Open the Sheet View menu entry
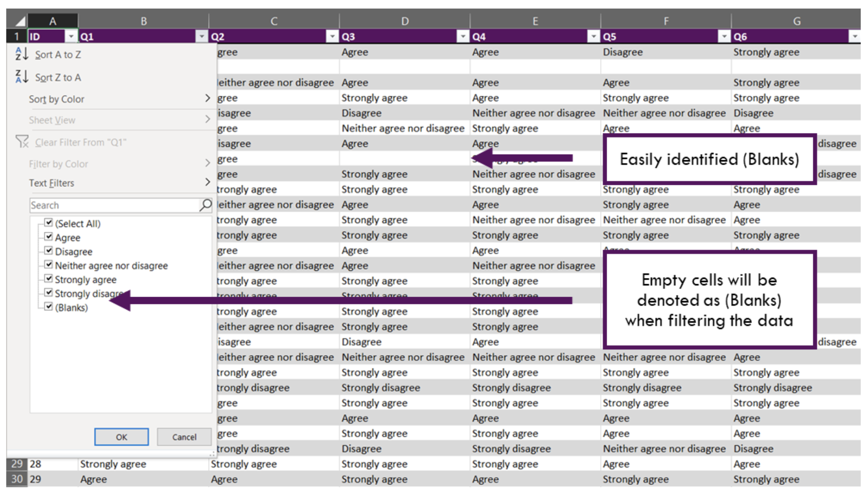 coord(52,120)
